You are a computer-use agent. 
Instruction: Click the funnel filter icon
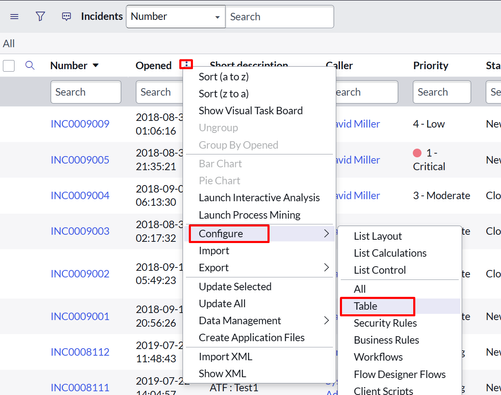(40, 16)
